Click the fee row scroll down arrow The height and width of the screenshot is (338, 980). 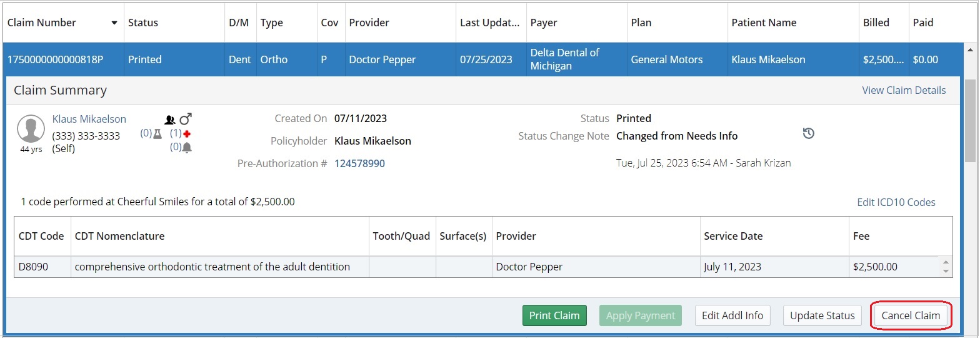point(946,271)
